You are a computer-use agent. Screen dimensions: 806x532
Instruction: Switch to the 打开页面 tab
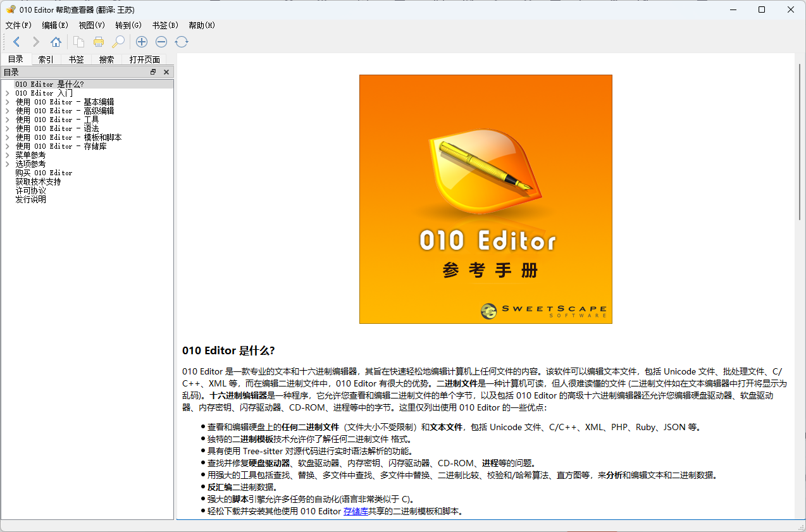(145, 59)
